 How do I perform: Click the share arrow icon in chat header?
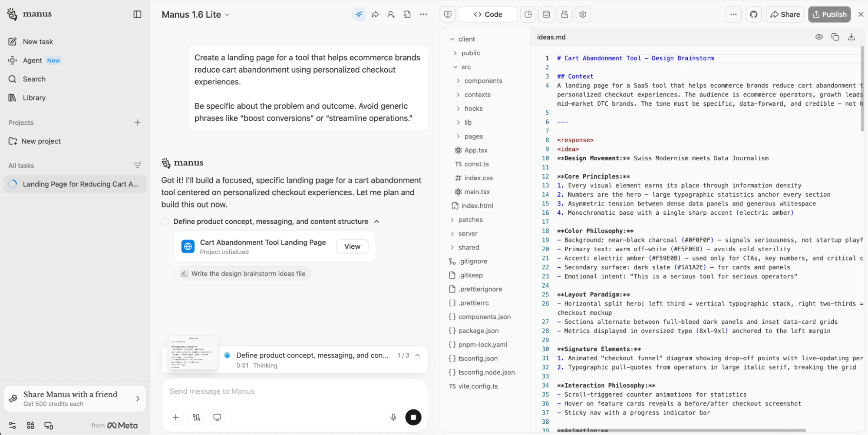click(x=375, y=14)
